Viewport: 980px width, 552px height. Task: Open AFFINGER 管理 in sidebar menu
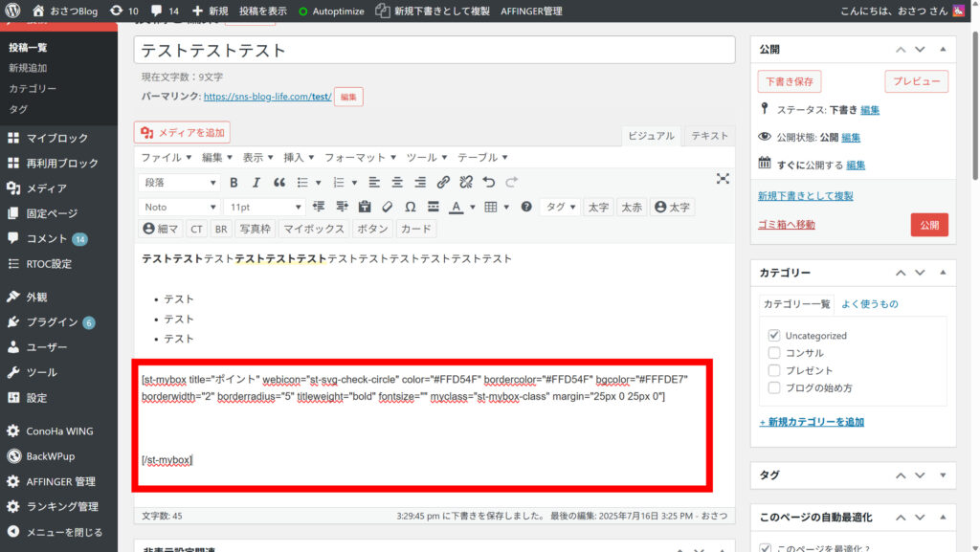[x=58, y=481]
